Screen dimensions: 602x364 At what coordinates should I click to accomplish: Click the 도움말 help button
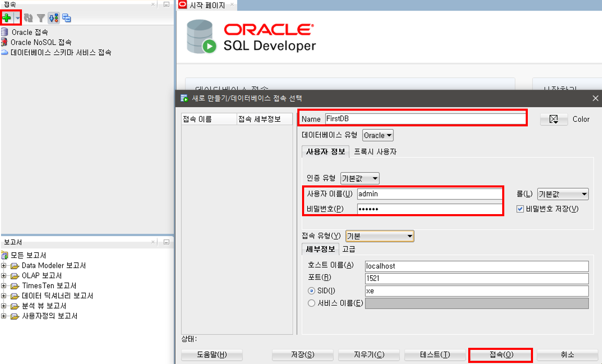tap(212, 355)
